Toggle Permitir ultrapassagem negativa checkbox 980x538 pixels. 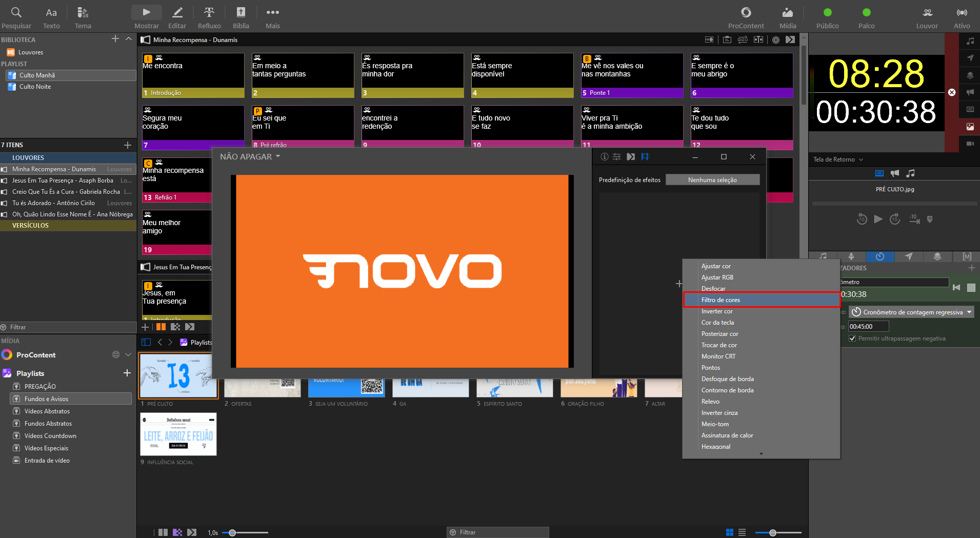coord(852,338)
